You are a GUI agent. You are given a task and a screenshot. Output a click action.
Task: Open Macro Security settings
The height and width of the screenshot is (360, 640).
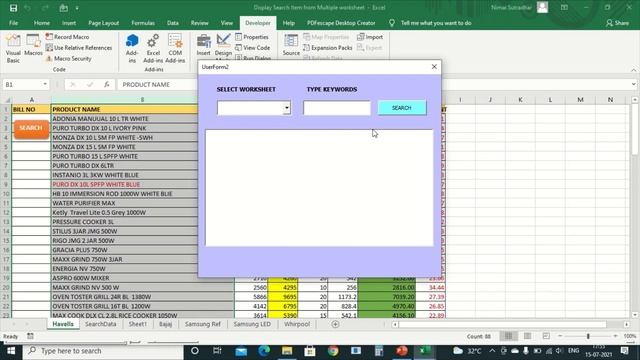(x=68, y=58)
